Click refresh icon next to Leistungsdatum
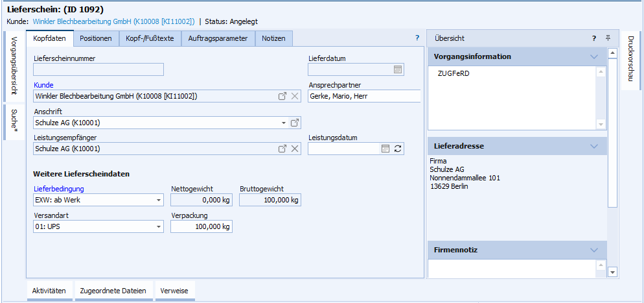This screenshot has width=644, height=303. point(398,149)
